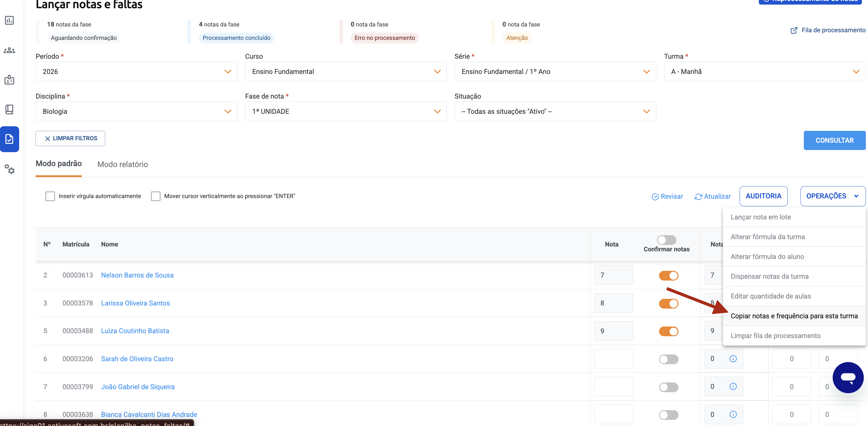This screenshot has height=426, width=868.
Task: Click empty Nota field for João Gabriel de Siqueira
Action: 613,387
